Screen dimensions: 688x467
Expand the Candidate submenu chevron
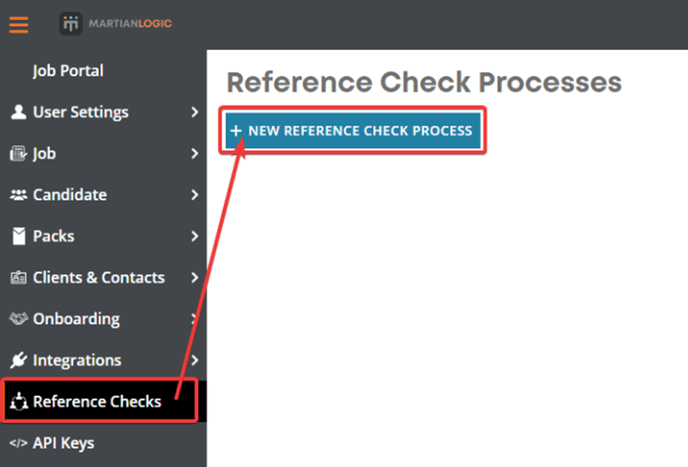pyautogui.click(x=195, y=194)
